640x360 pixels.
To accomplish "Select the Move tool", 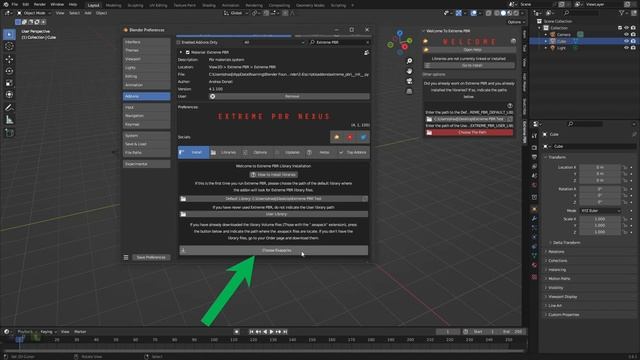I will tap(9, 59).
